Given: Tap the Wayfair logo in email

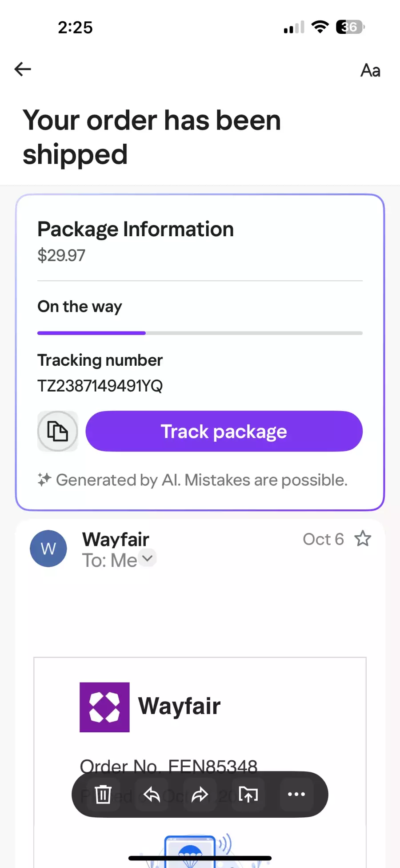Looking at the screenshot, I should pos(104,707).
